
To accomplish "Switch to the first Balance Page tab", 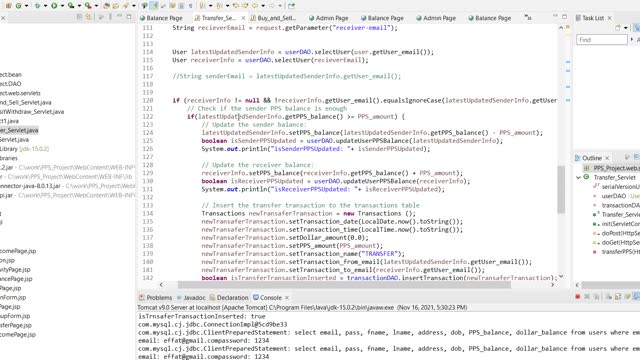I will point(161,18).
